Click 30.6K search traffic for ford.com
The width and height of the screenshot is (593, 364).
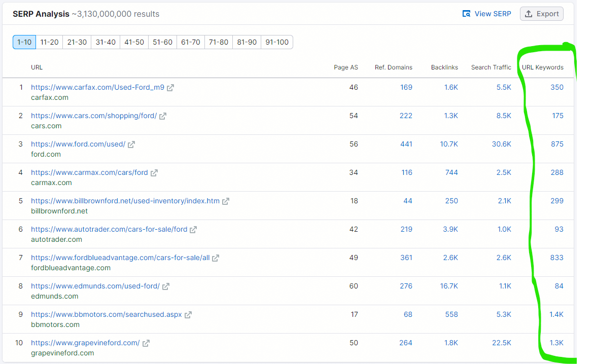(x=502, y=144)
